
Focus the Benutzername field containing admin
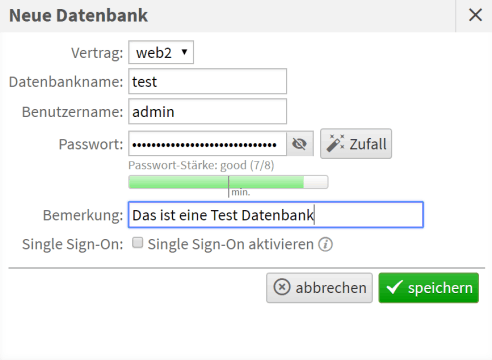point(207,111)
